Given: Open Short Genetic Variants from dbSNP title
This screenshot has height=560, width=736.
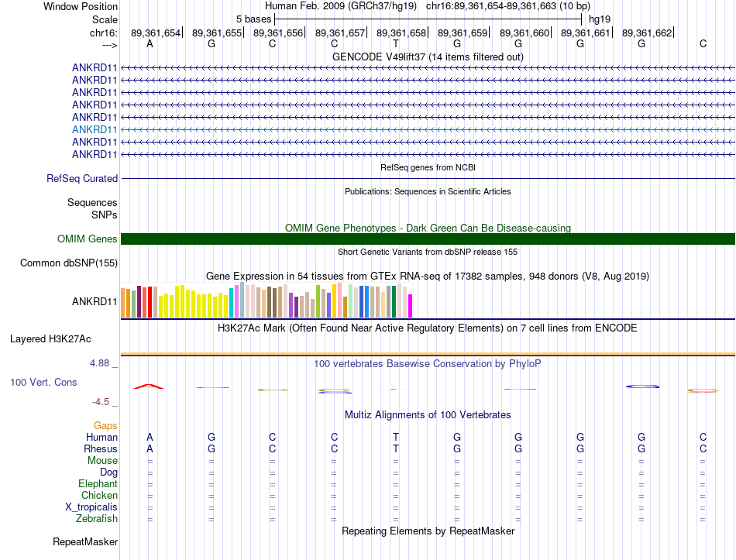Looking at the screenshot, I should pyautogui.click(x=428, y=252).
